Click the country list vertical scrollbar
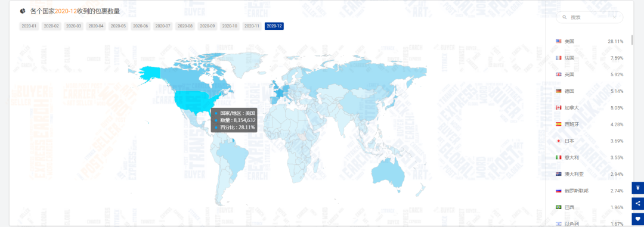644x227 pixels. (632, 41)
